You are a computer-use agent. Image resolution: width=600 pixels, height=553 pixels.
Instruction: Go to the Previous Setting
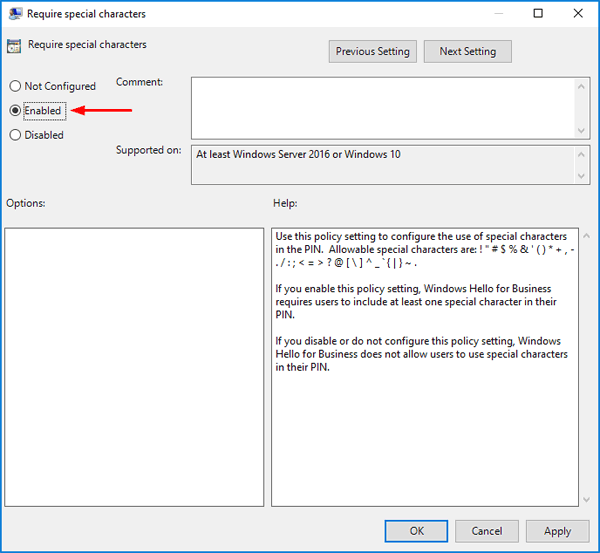[372, 52]
